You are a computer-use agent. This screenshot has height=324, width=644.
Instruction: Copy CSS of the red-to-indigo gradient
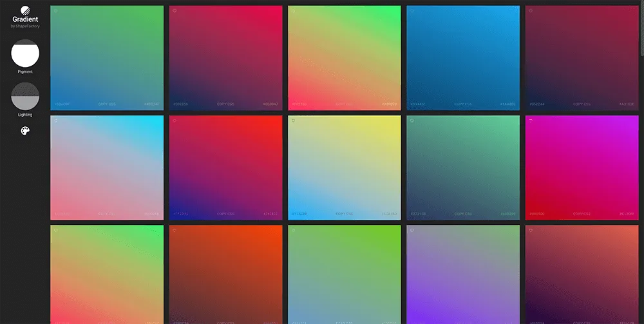tap(225, 213)
